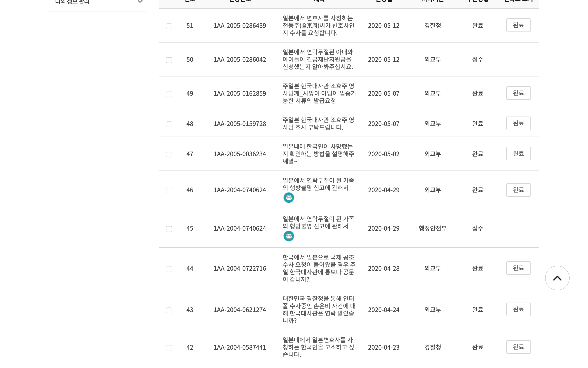Open row 46 complaint 행방불명 신고에 관해서
588x368 pixels.
[318, 184]
